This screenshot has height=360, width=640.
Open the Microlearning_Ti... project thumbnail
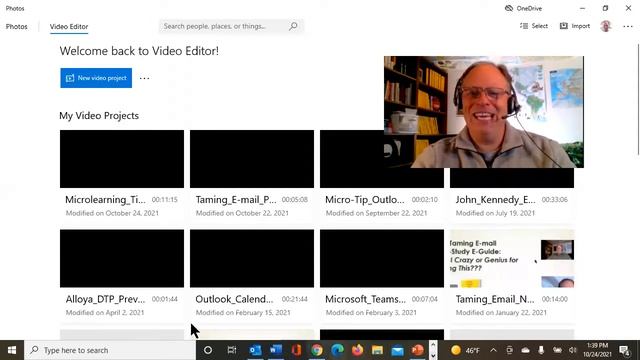[122, 159]
